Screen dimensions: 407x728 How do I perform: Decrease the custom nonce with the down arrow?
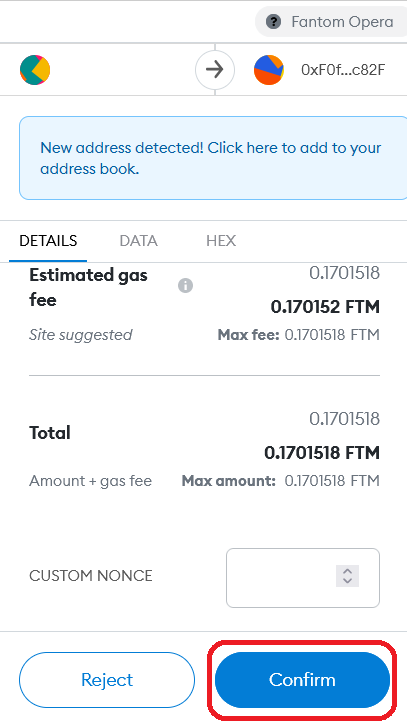tap(347, 581)
